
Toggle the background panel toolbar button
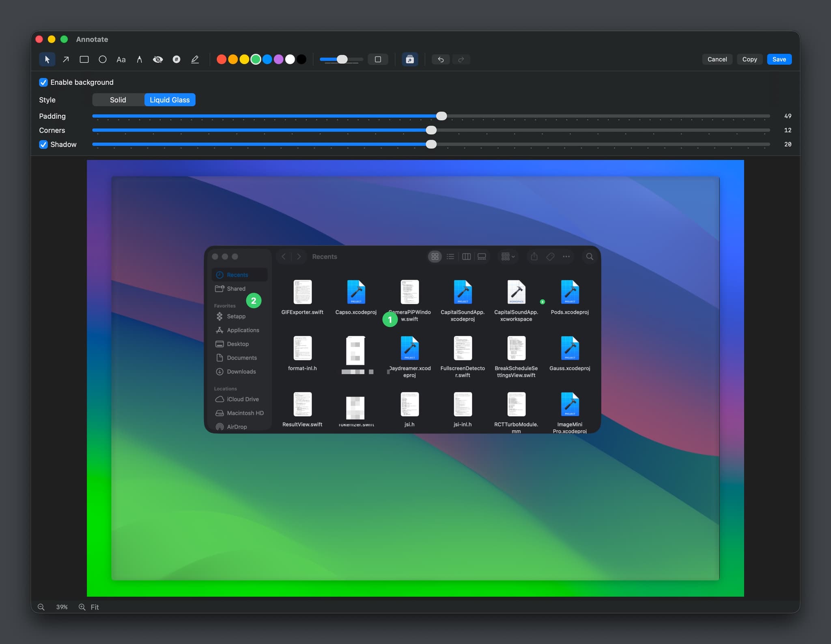click(410, 60)
